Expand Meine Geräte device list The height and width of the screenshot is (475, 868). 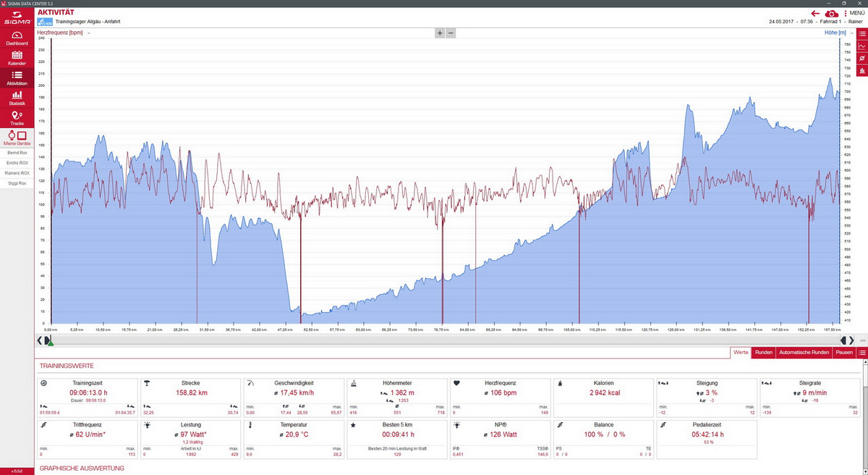pos(17,138)
